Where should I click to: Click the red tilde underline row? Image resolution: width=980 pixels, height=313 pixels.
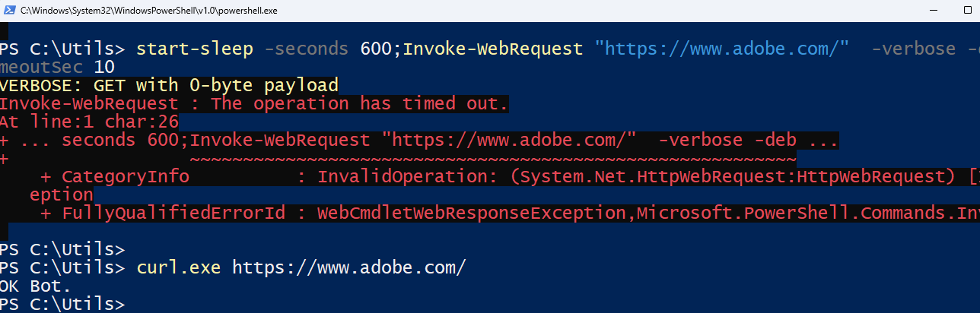[x=492, y=158]
